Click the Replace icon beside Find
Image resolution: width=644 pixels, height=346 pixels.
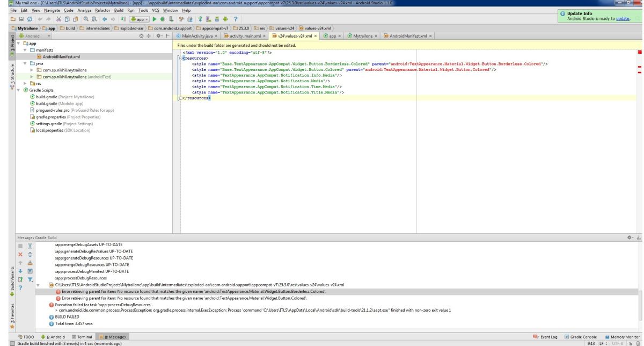tap(94, 19)
